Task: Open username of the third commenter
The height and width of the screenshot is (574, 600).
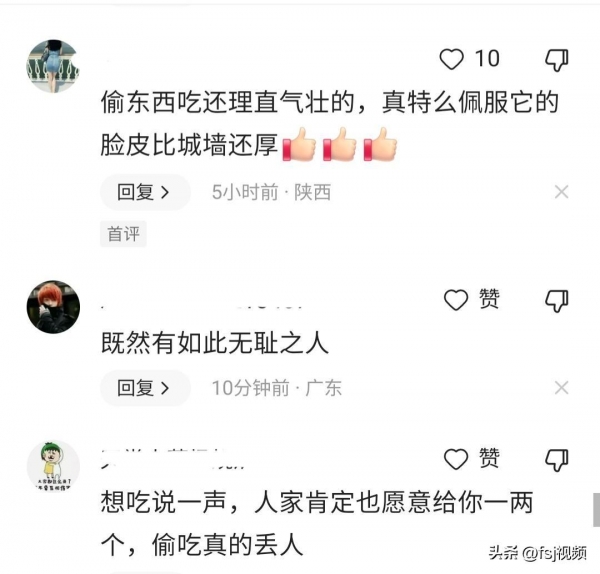Action: pos(174,458)
